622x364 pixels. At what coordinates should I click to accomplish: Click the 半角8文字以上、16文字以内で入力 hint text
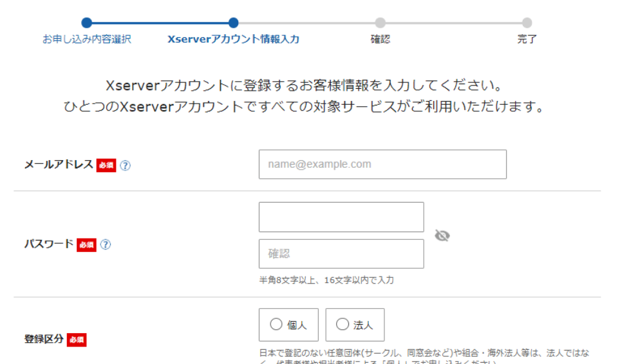[326, 280]
